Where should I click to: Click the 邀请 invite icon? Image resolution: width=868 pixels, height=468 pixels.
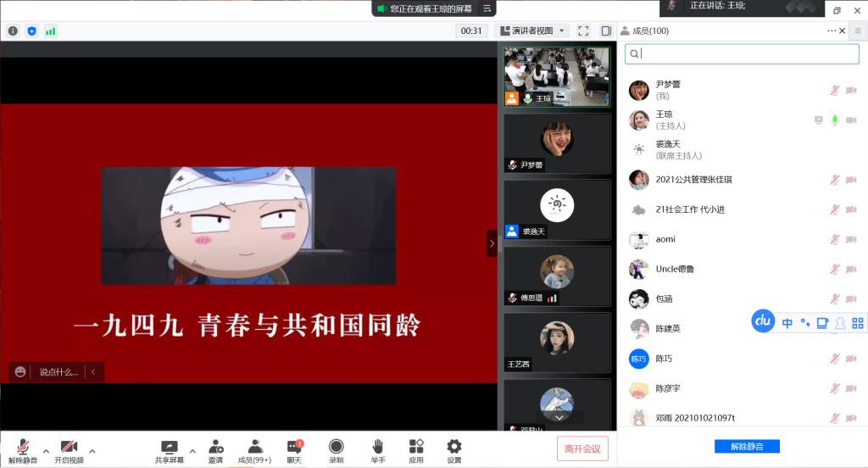215,448
